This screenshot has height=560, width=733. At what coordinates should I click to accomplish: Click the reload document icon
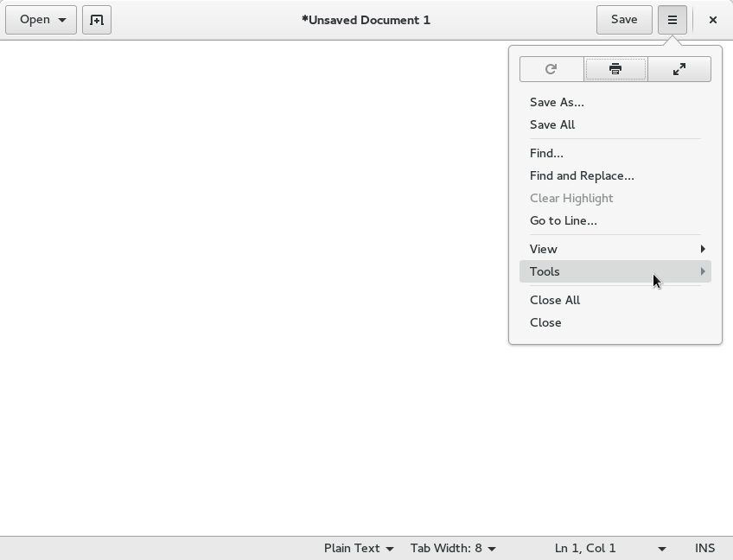pyautogui.click(x=551, y=69)
